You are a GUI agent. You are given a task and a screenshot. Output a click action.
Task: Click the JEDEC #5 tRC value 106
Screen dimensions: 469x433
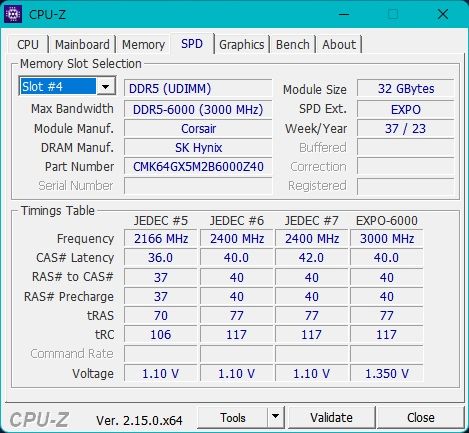tap(161, 334)
